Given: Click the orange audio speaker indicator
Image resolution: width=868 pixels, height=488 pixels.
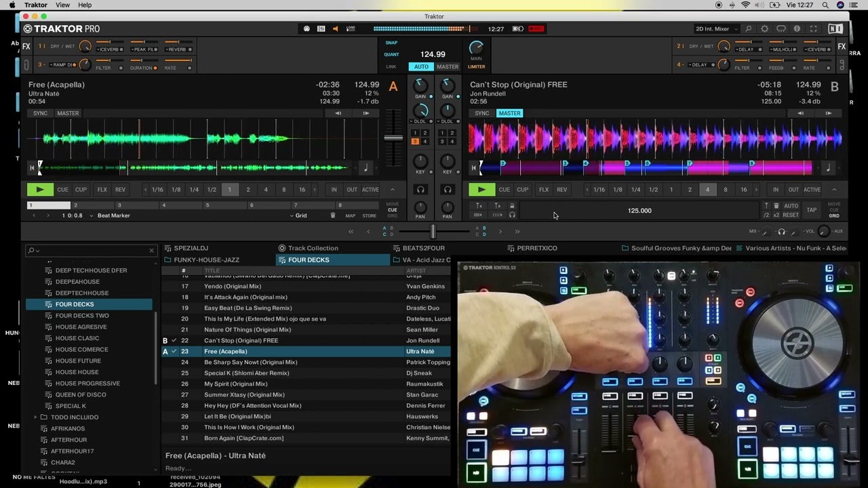Looking at the screenshot, I should (336, 28).
